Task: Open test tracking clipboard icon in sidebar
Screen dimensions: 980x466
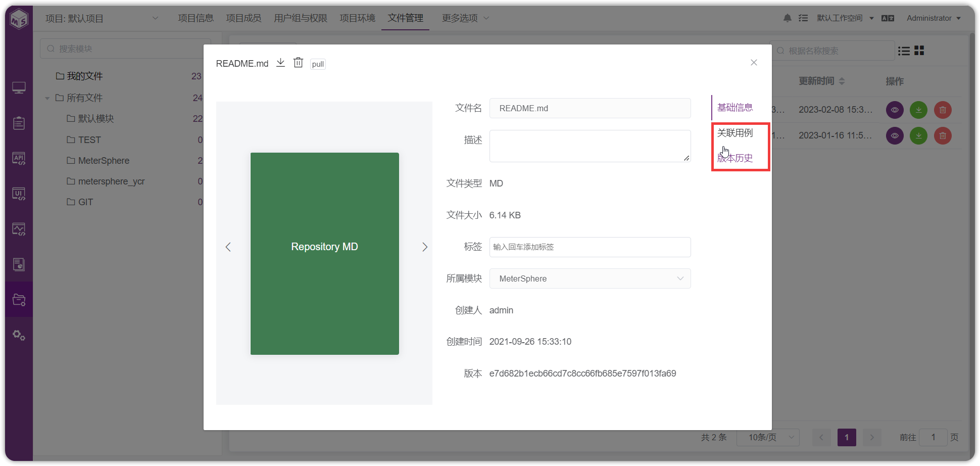Action: pos(19,123)
